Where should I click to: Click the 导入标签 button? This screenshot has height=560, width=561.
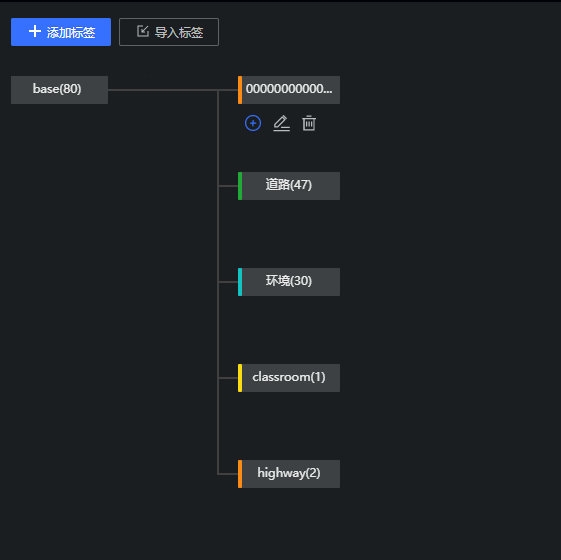[x=169, y=32]
